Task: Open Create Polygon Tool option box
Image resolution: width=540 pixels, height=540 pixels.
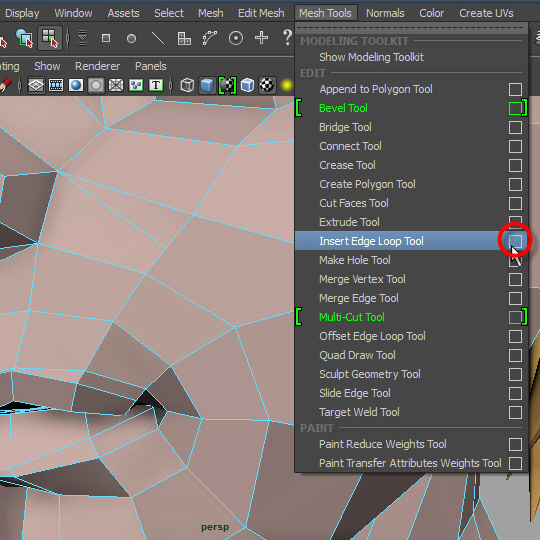Action: click(515, 184)
